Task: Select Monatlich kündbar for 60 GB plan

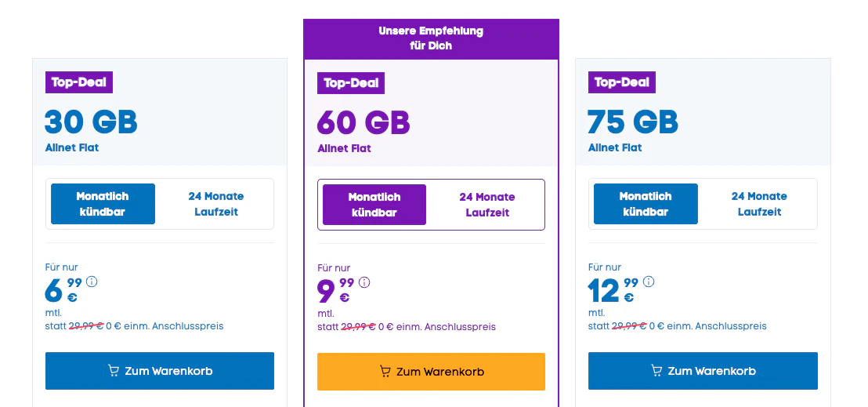Action: (x=374, y=205)
